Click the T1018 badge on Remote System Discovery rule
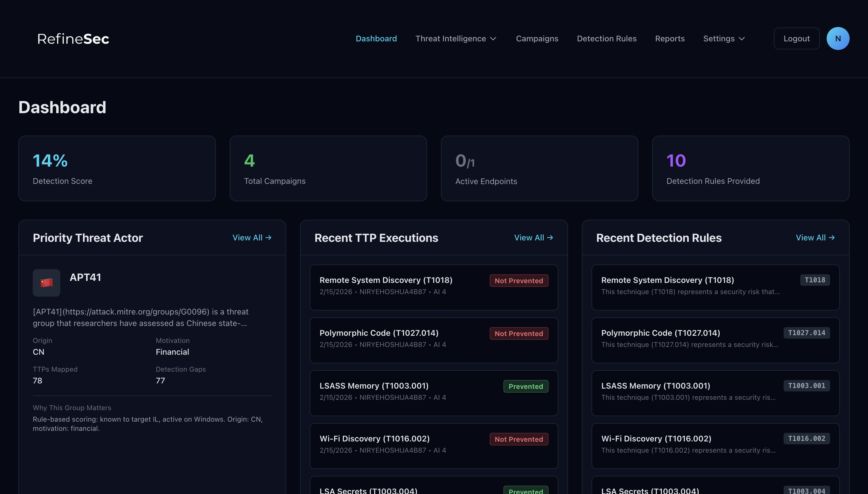 (x=815, y=280)
